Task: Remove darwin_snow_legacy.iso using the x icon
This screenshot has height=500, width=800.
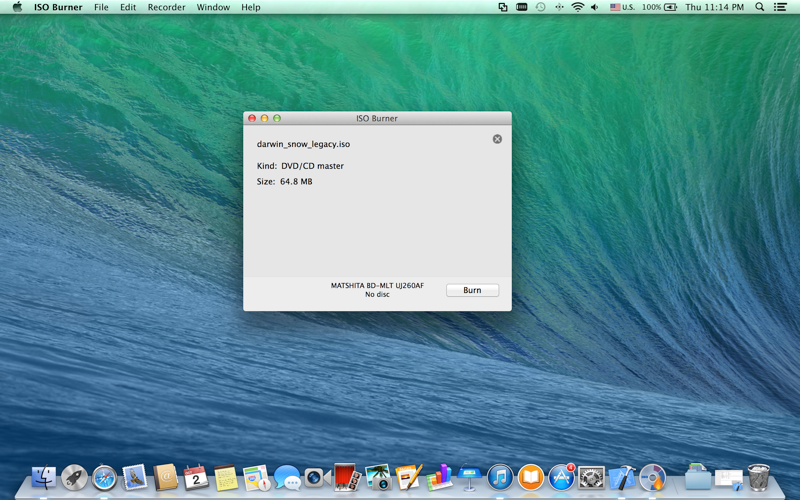Action: 497,139
